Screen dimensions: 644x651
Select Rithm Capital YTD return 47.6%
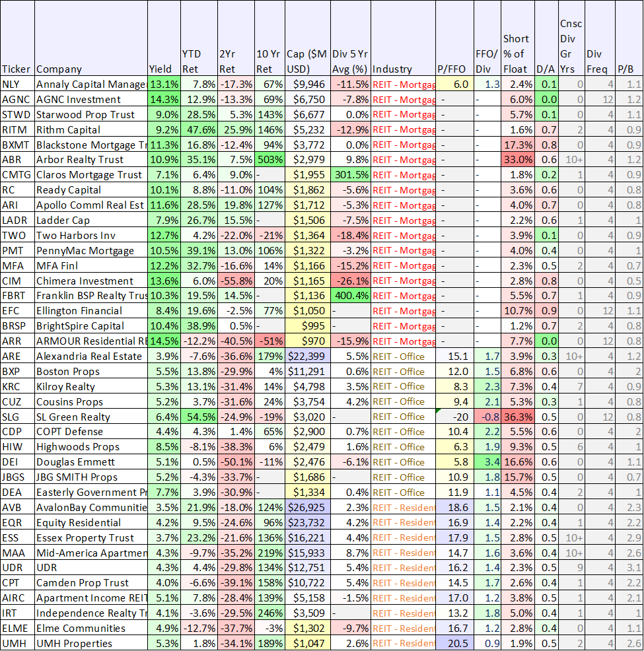tap(199, 129)
